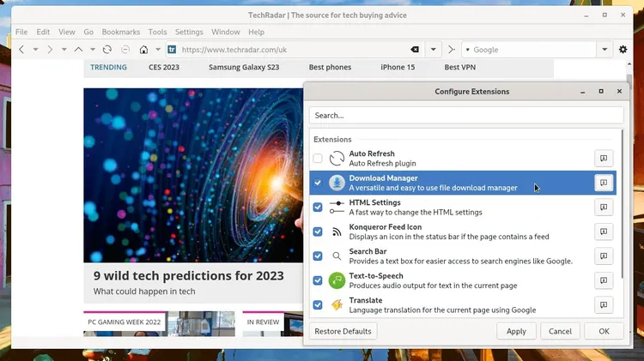Click Cancel in Configure Extensions

[560, 331]
